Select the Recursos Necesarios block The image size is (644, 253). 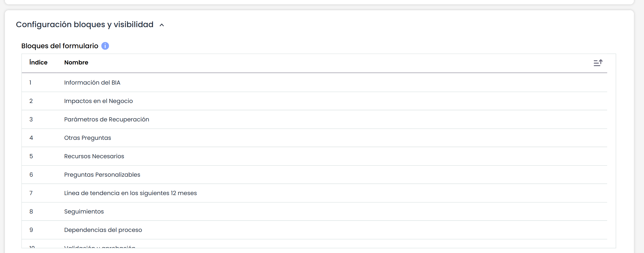[314, 156]
